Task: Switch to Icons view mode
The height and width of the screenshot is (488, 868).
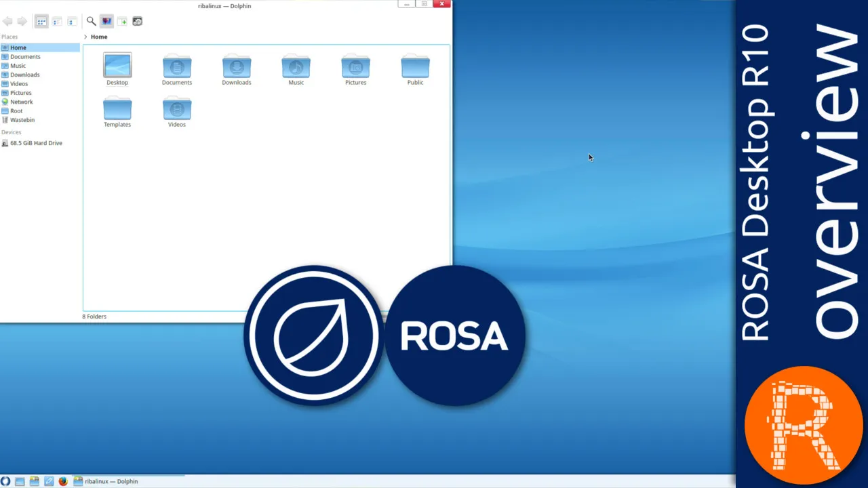Action: [x=41, y=22]
